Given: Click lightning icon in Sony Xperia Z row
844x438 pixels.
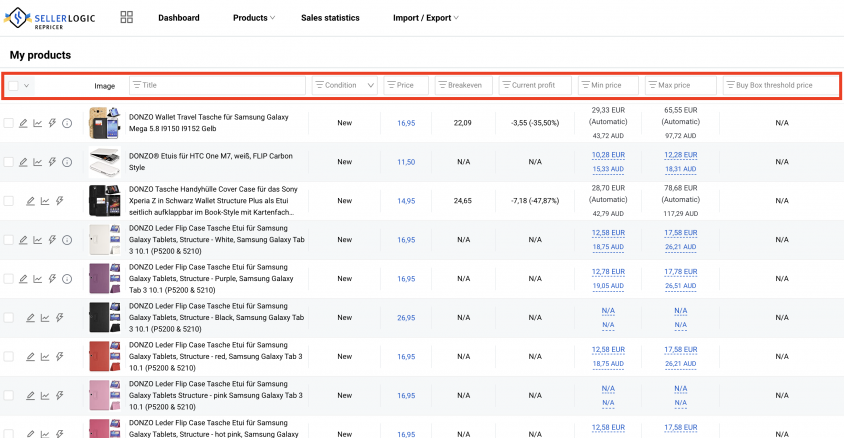Looking at the screenshot, I should [x=60, y=201].
